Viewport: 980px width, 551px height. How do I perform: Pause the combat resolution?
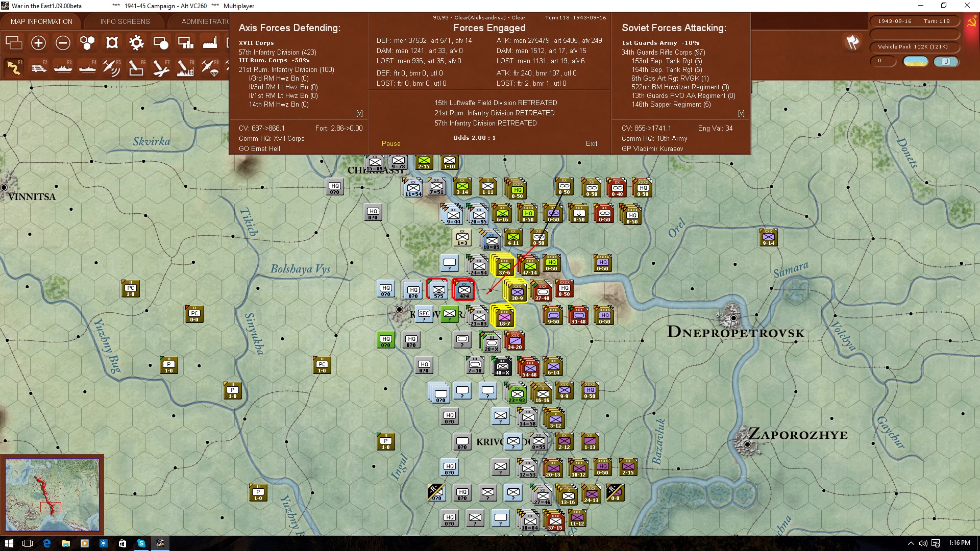(390, 143)
